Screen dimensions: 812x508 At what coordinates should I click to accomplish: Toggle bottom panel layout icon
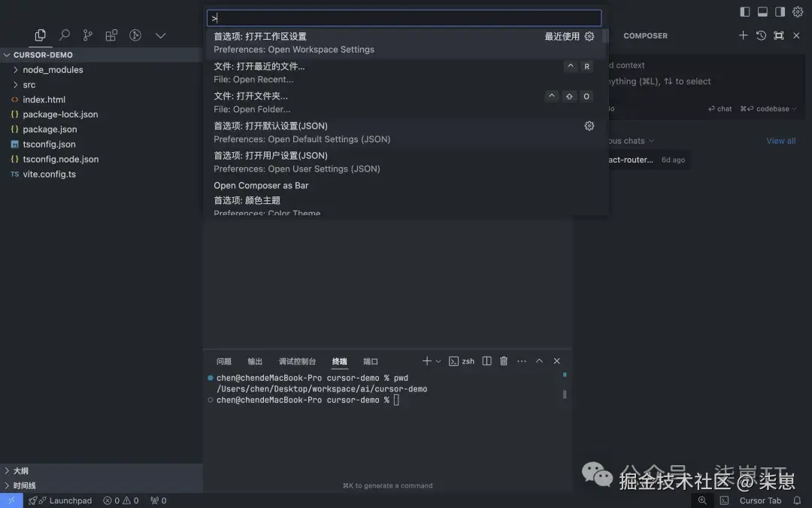[x=762, y=11]
